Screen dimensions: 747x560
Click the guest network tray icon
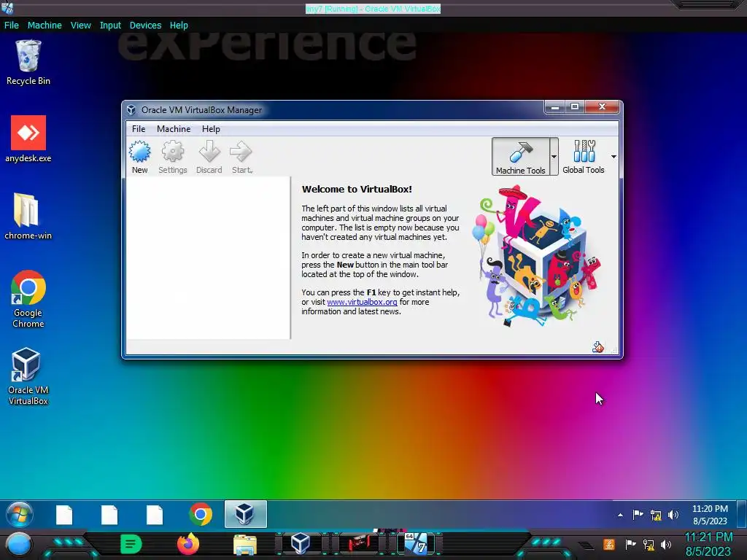656,515
